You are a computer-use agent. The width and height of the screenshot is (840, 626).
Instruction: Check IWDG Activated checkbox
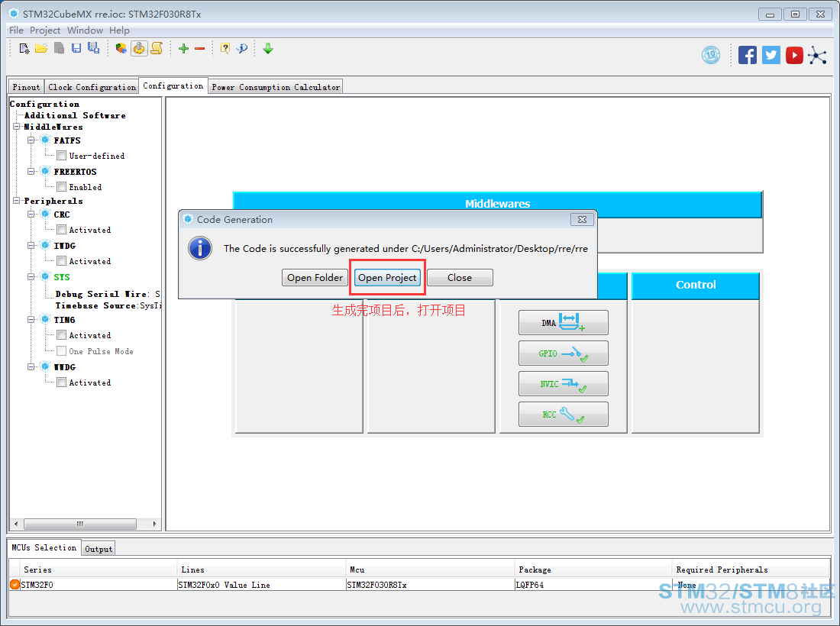tap(62, 261)
